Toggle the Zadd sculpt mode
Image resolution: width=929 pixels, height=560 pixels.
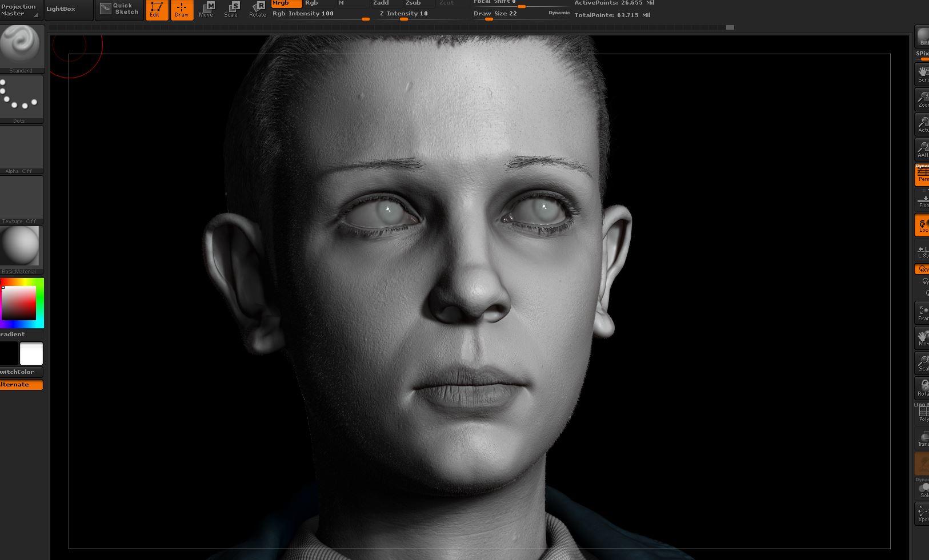click(387, 3)
